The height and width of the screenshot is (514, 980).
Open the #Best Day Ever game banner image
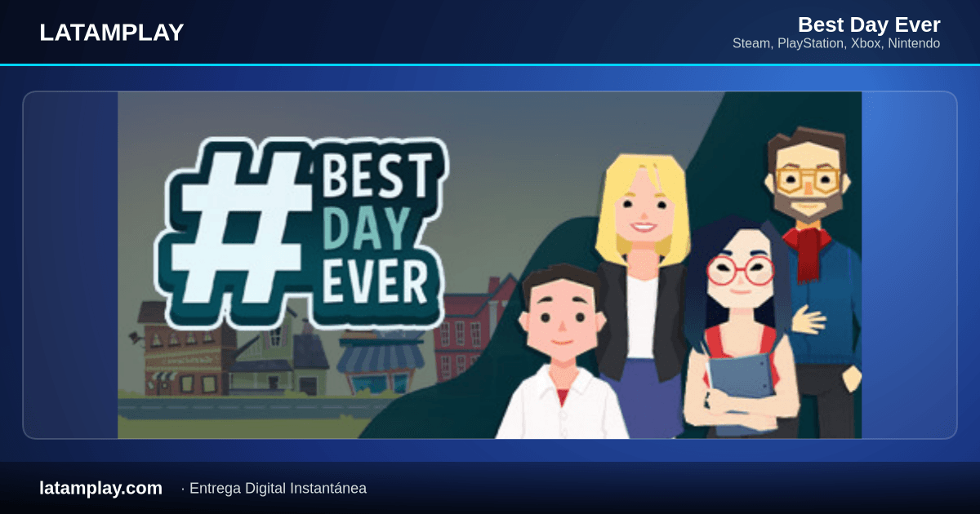tap(489, 265)
